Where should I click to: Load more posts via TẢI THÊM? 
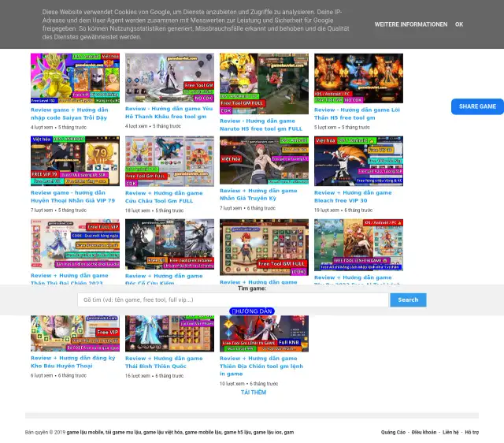pyautogui.click(x=254, y=393)
